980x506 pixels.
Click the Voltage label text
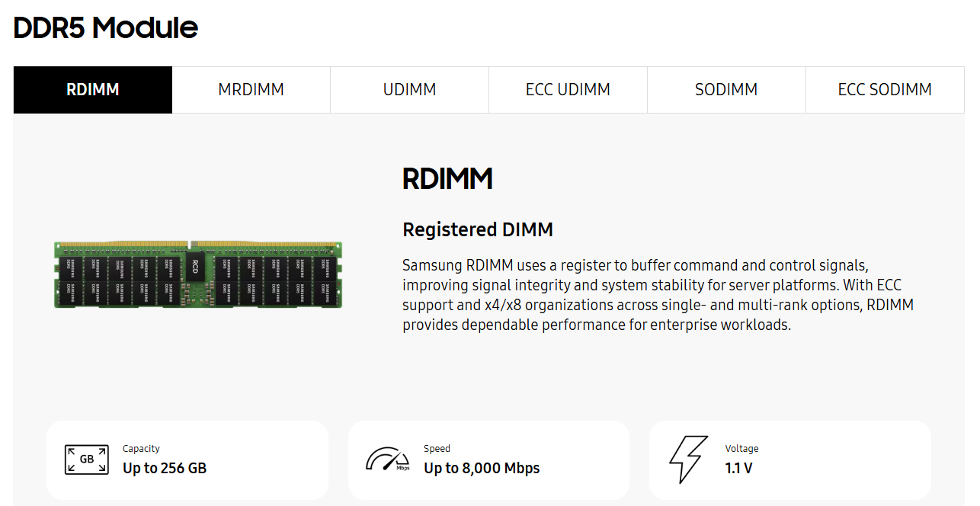pyautogui.click(x=741, y=449)
